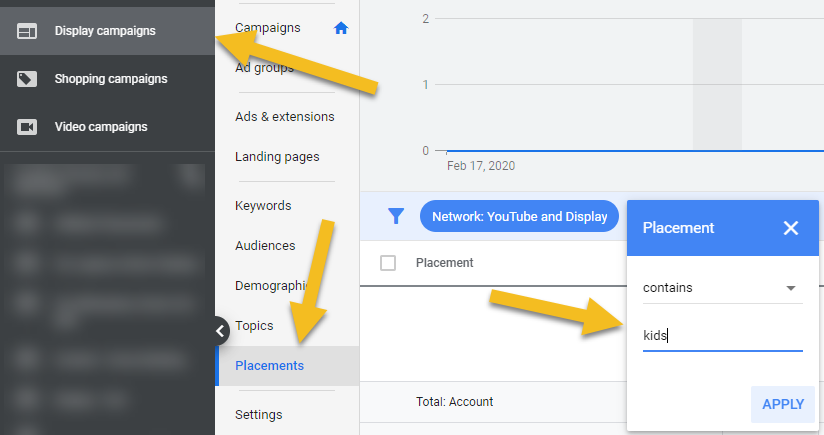Open the Keywords section
Viewport: 824px width, 435px height.
(263, 206)
